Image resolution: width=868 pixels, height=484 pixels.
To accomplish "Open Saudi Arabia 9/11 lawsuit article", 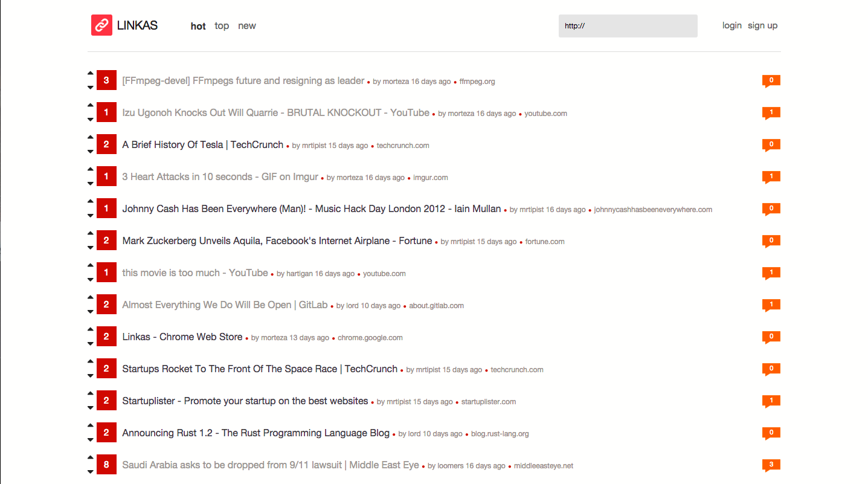I will tap(271, 465).
